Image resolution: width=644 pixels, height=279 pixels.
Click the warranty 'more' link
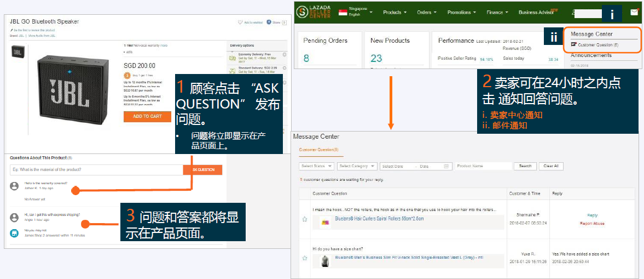164,45
